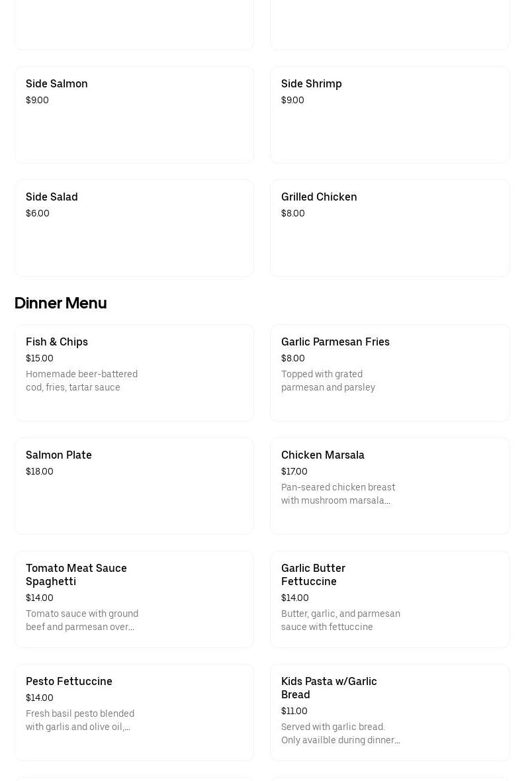Click the basil pesto description under Pesto Fettuccine
This screenshot has height=781, width=532.
click(x=79, y=720)
